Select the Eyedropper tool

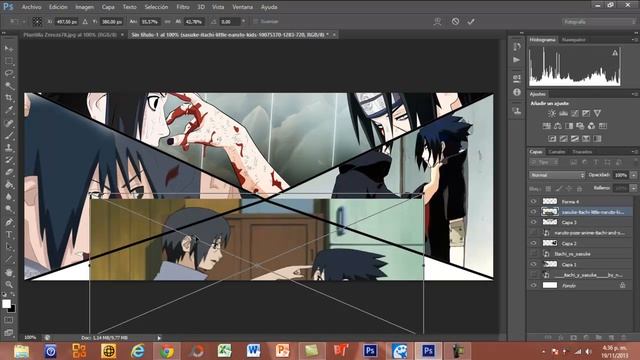click(9, 110)
